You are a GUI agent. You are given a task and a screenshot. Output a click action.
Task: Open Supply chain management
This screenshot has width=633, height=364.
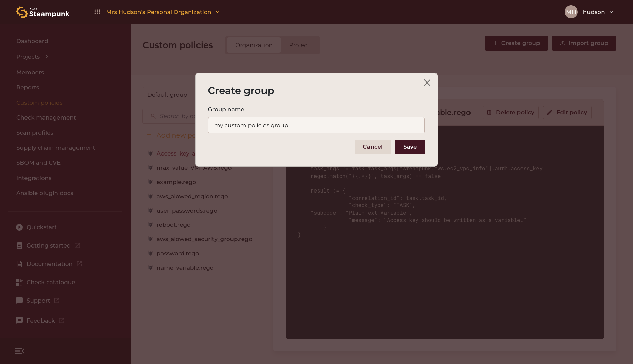pos(56,148)
